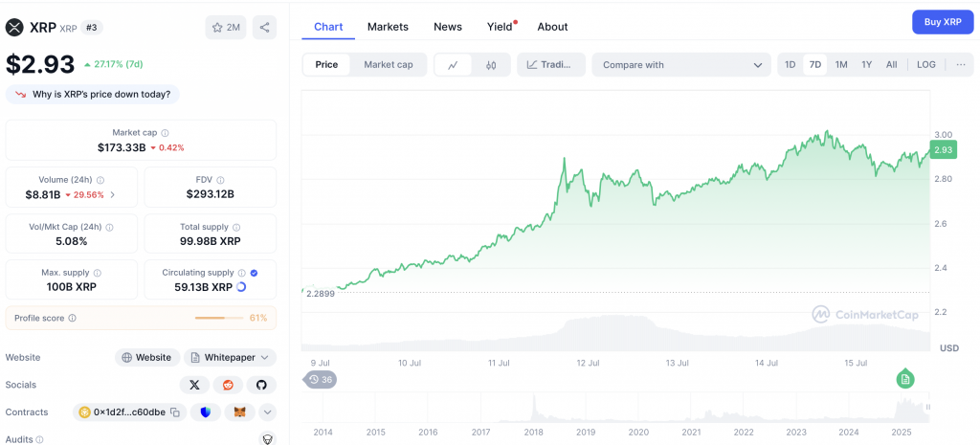The image size is (980, 445).
Task: Open the Chart tab
Action: pyautogui.click(x=328, y=27)
